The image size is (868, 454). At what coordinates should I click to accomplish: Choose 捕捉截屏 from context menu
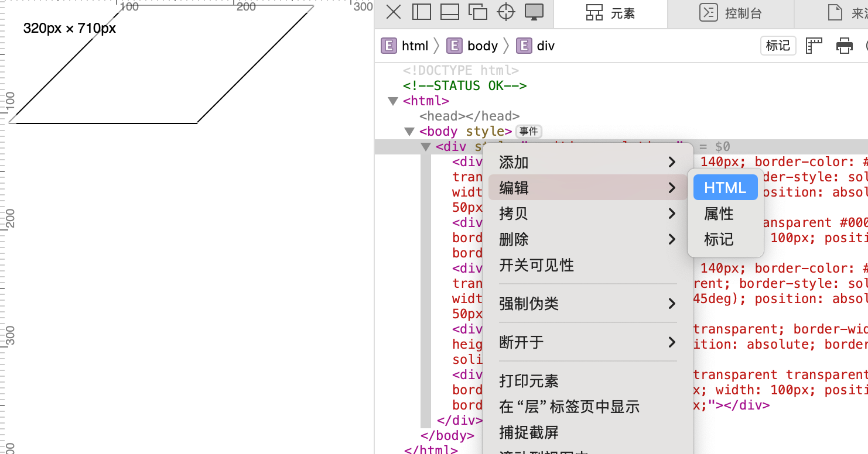[x=587, y=432]
